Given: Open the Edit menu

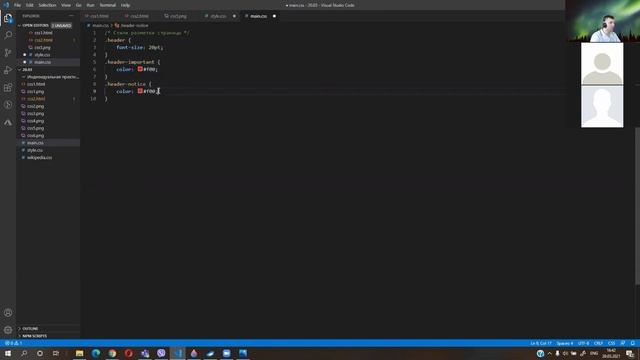Looking at the screenshot, I should point(30,5).
